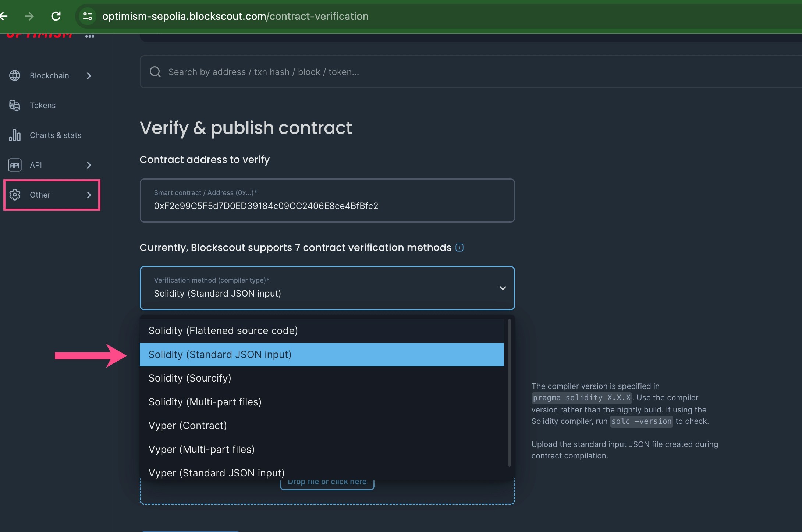Select Solidity (Flattened source code)
This screenshot has height=532, width=802.
[322, 330]
